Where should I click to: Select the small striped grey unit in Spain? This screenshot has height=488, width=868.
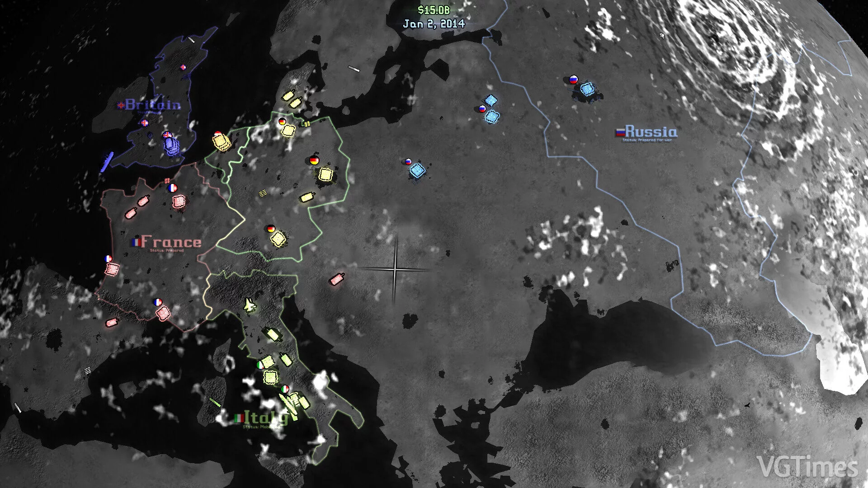point(88,371)
